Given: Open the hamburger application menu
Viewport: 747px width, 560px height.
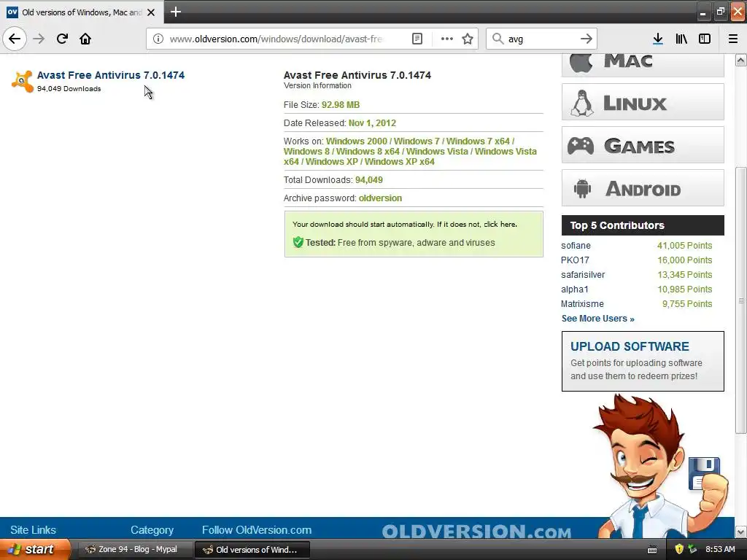Looking at the screenshot, I should [733, 39].
